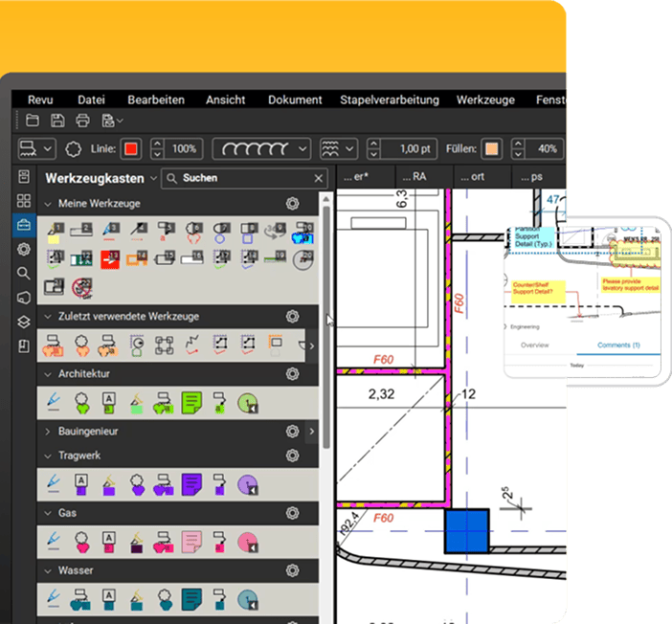The image size is (672, 624).
Task: Select the green exit sign tool numbered 12
Action: 81,259
